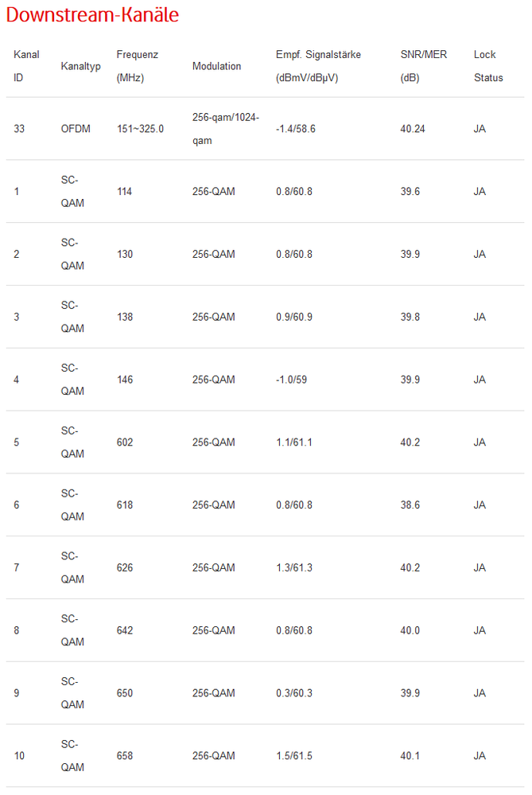Select the Modulation column header
The height and width of the screenshot is (795, 532).
tap(216, 66)
